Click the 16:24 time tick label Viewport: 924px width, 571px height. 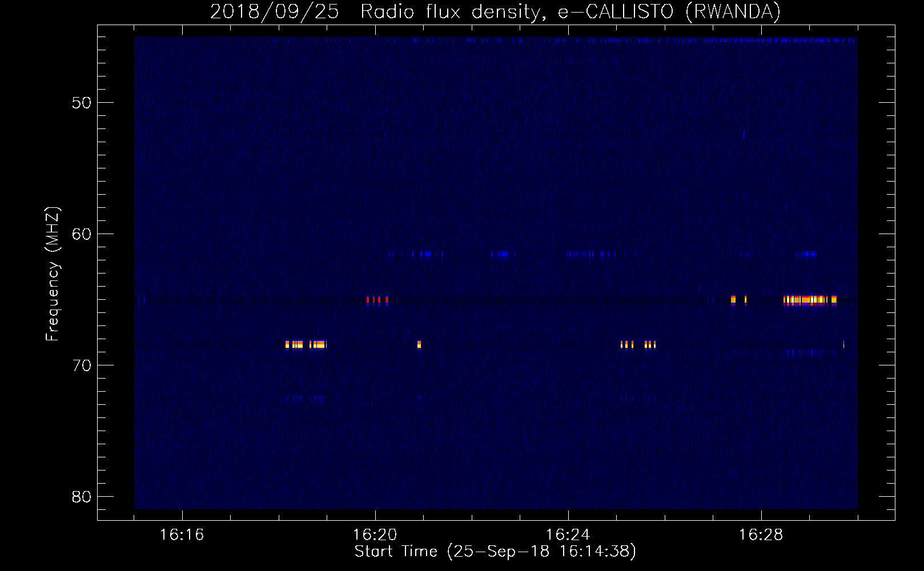coord(568,535)
